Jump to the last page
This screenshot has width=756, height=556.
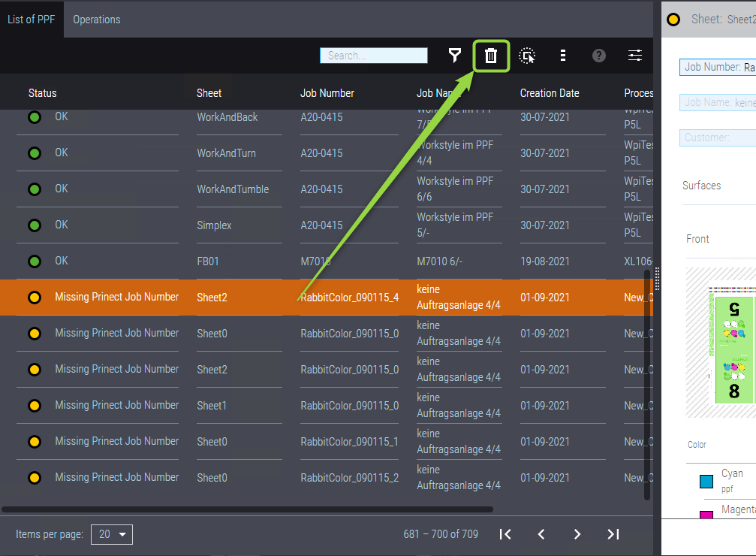coord(613,534)
